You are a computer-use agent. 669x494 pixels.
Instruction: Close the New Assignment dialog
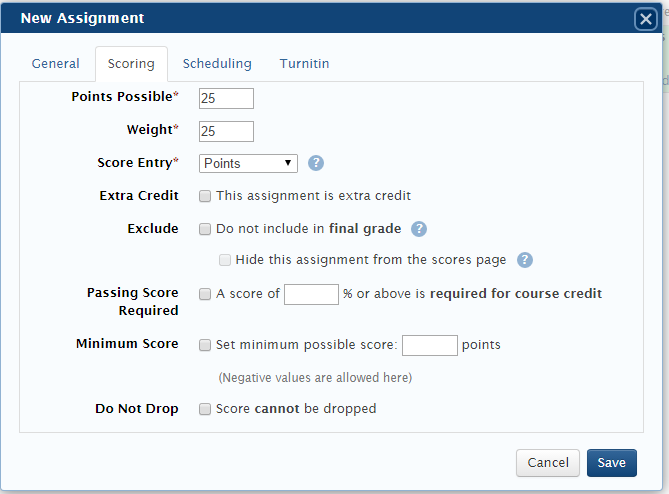tap(645, 19)
